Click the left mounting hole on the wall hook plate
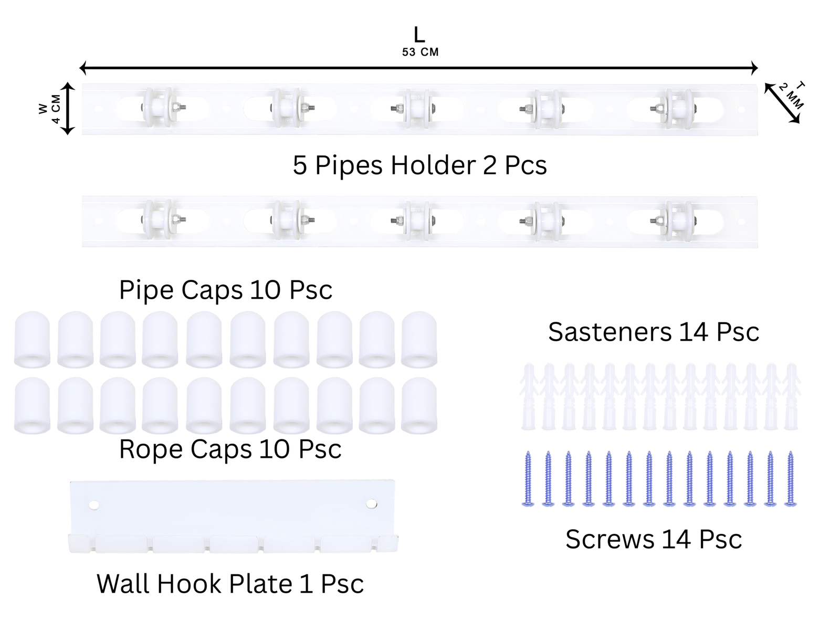 [94, 505]
